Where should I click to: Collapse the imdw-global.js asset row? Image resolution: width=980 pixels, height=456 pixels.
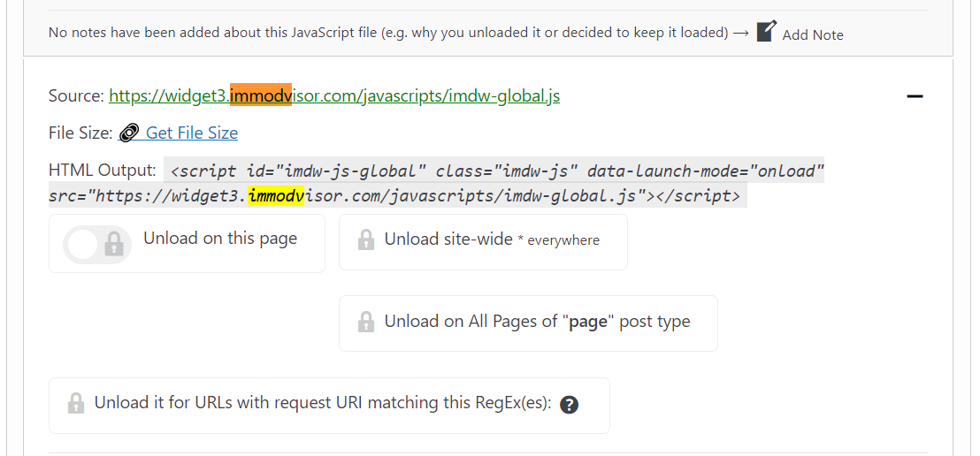pos(915,96)
